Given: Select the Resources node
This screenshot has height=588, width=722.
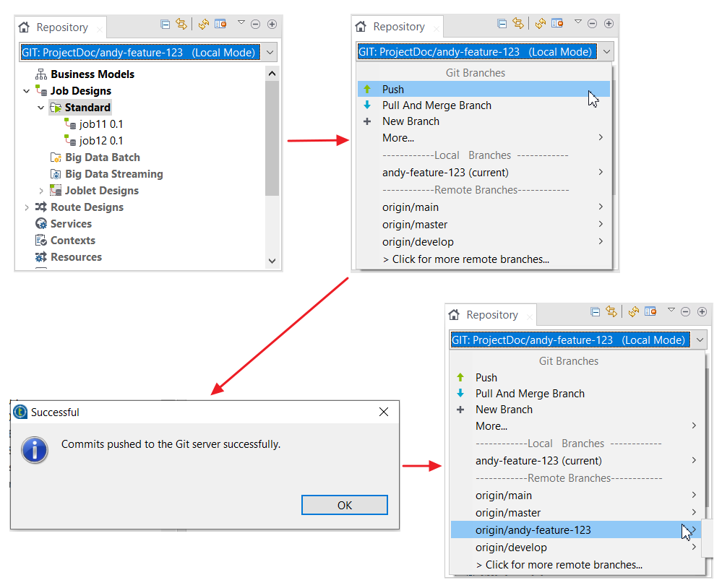Looking at the screenshot, I should coord(76,256).
